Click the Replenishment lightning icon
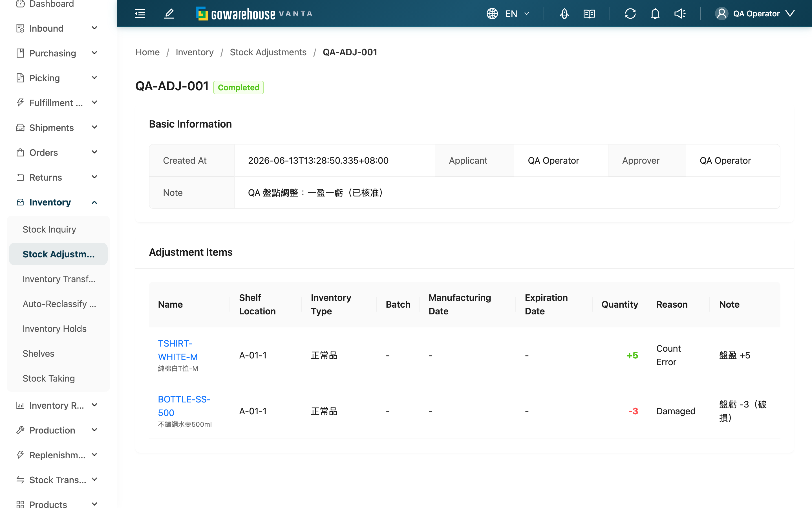The width and height of the screenshot is (812, 508). [x=20, y=455]
